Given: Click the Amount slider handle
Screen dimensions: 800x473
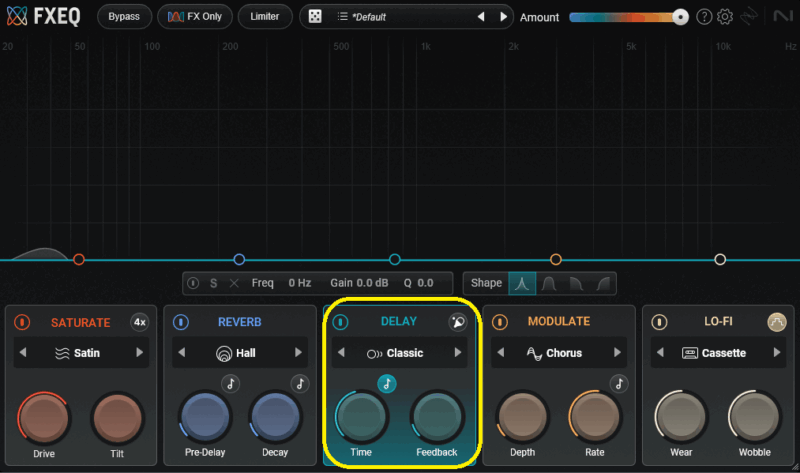Looking at the screenshot, I should click(680, 17).
